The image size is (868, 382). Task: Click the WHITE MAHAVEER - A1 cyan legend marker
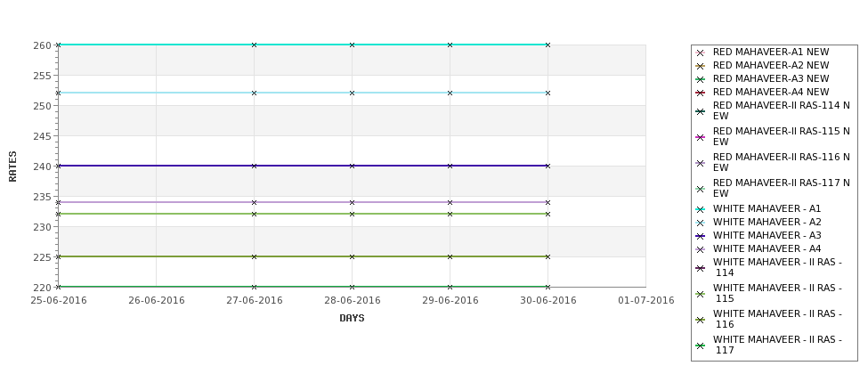click(701, 210)
